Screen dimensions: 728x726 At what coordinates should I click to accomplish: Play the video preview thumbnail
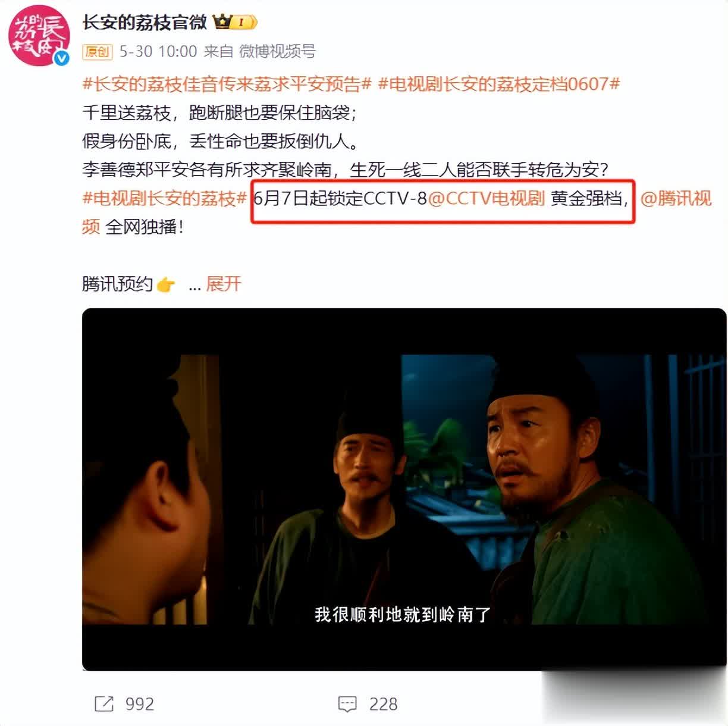click(x=404, y=489)
